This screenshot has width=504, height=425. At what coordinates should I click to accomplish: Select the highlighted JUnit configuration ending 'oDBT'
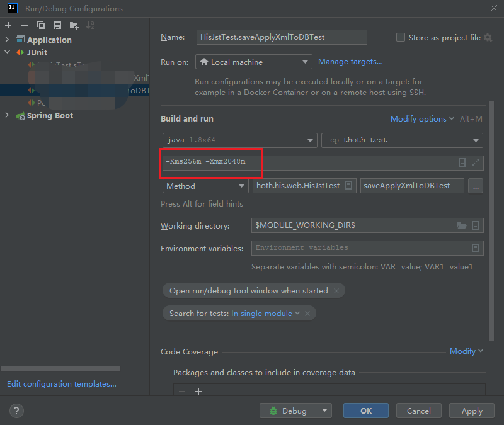tap(74, 90)
